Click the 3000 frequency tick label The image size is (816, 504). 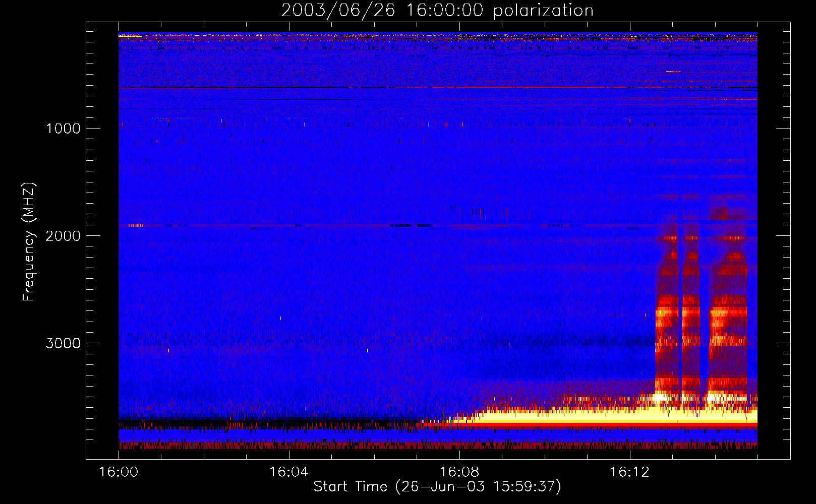click(64, 343)
